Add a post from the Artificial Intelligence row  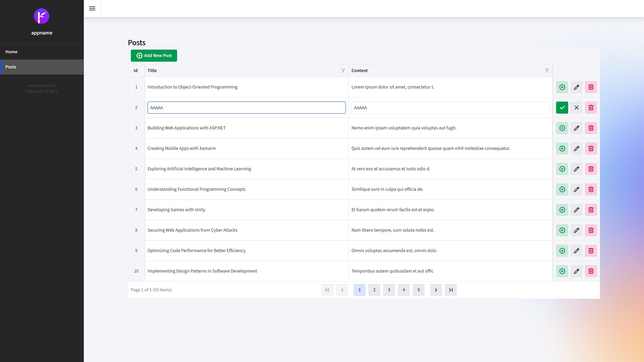pos(562,169)
